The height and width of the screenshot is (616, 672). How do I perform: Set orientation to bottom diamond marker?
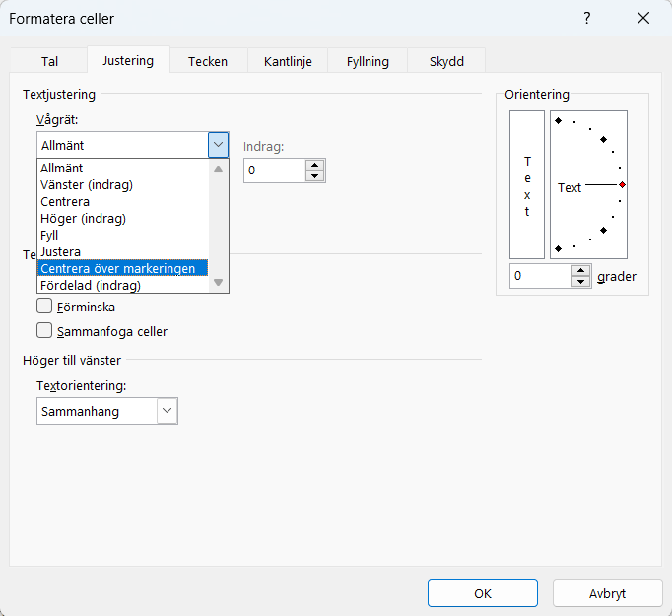click(558, 248)
